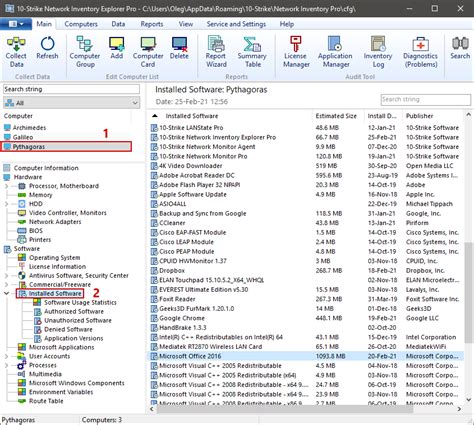Expand the User Accounts node
474x425 pixels.
pyautogui.click(x=6, y=356)
